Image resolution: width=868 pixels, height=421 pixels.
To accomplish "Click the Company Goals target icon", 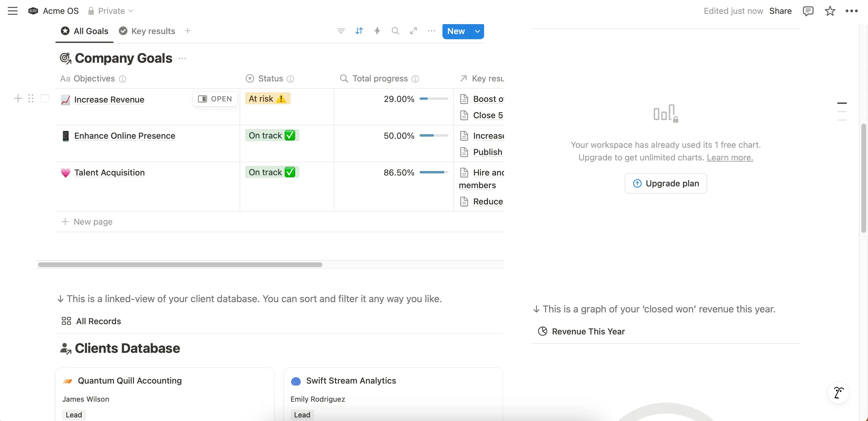I will pyautogui.click(x=65, y=58).
